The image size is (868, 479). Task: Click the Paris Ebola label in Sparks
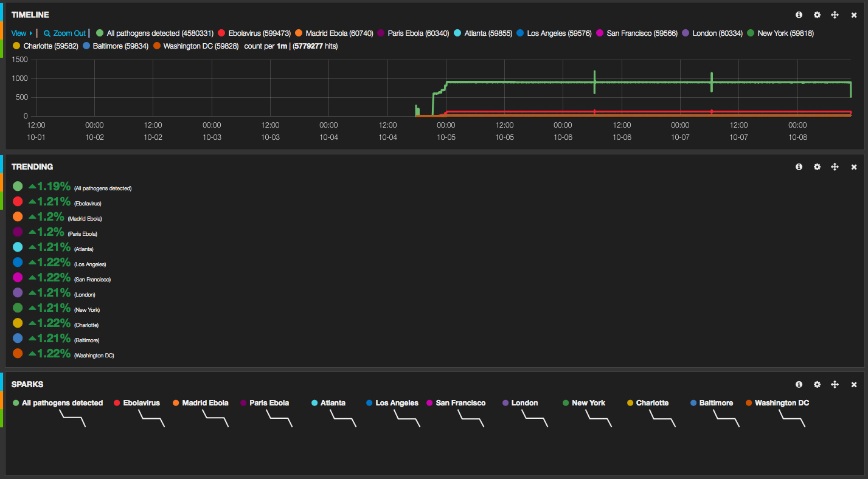click(269, 403)
